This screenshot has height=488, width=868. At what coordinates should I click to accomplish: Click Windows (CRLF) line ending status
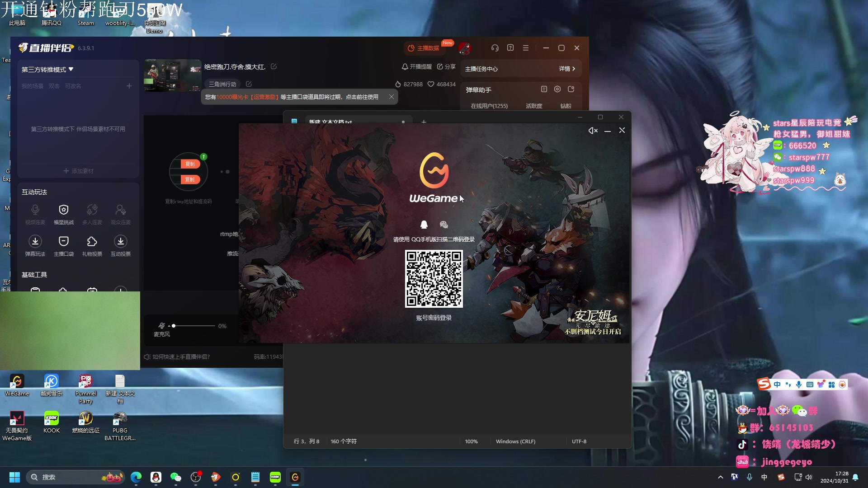515,441
